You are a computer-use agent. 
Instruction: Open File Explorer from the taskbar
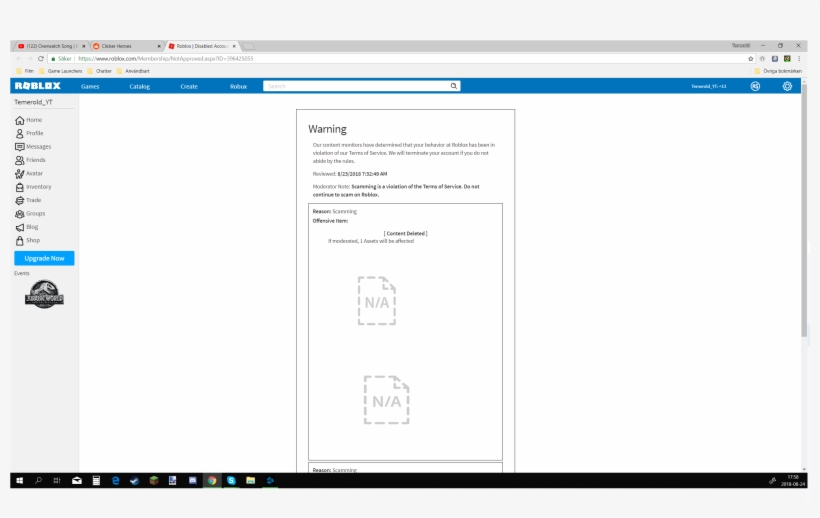[x=250, y=480]
